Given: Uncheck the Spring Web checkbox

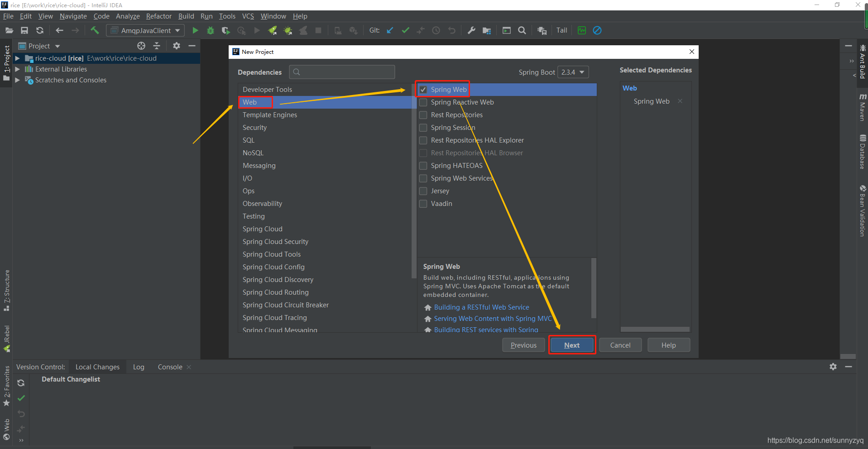Looking at the screenshot, I should pos(423,90).
